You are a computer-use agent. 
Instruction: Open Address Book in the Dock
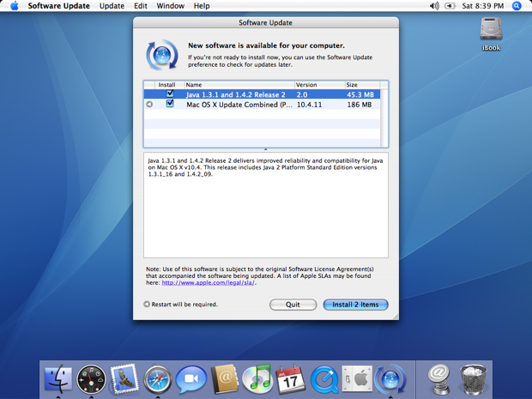[x=224, y=378]
